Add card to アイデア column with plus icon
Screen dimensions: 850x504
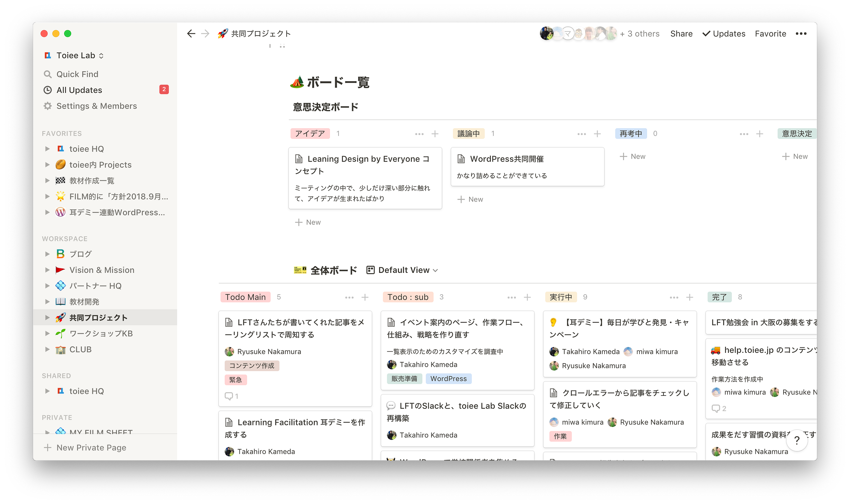coord(435,134)
